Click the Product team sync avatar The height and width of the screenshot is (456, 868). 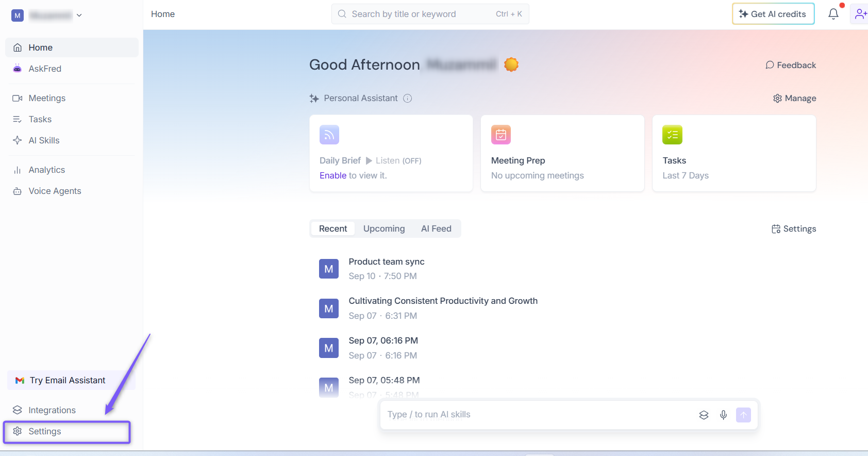329,269
